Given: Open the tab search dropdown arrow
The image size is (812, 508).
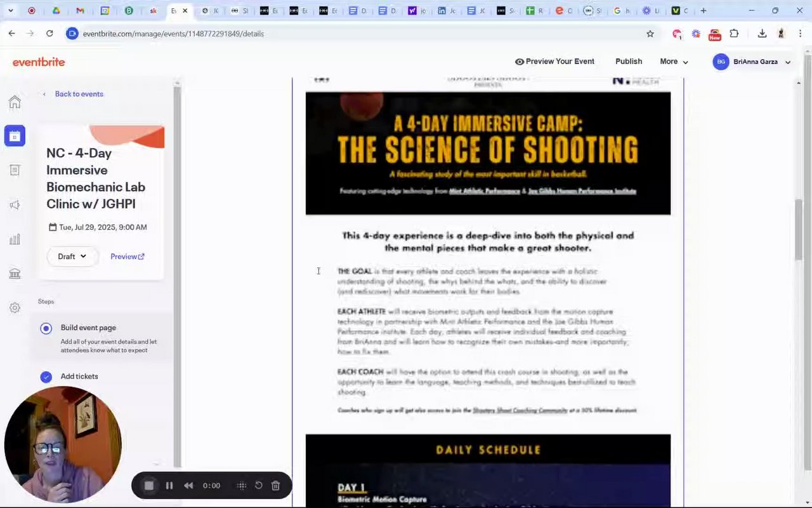Looking at the screenshot, I should pyautogui.click(x=10, y=11).
